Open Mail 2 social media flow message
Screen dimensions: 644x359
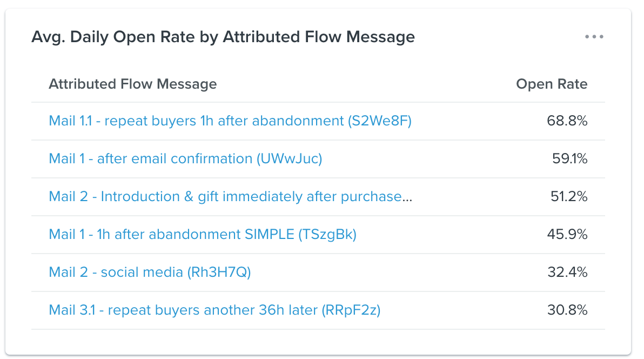tap(150, 272)
